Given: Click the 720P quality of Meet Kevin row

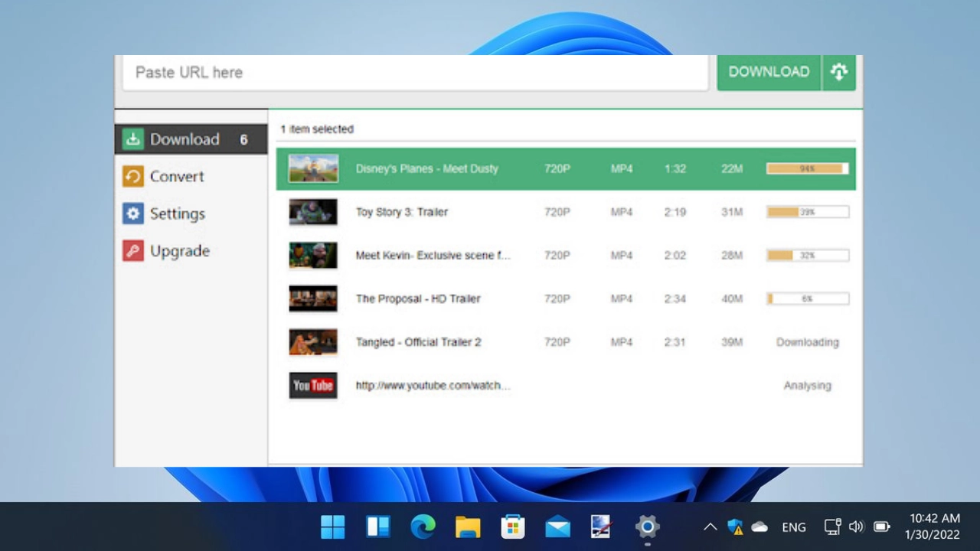Looking at the screenshot, I should coord(557,256).
